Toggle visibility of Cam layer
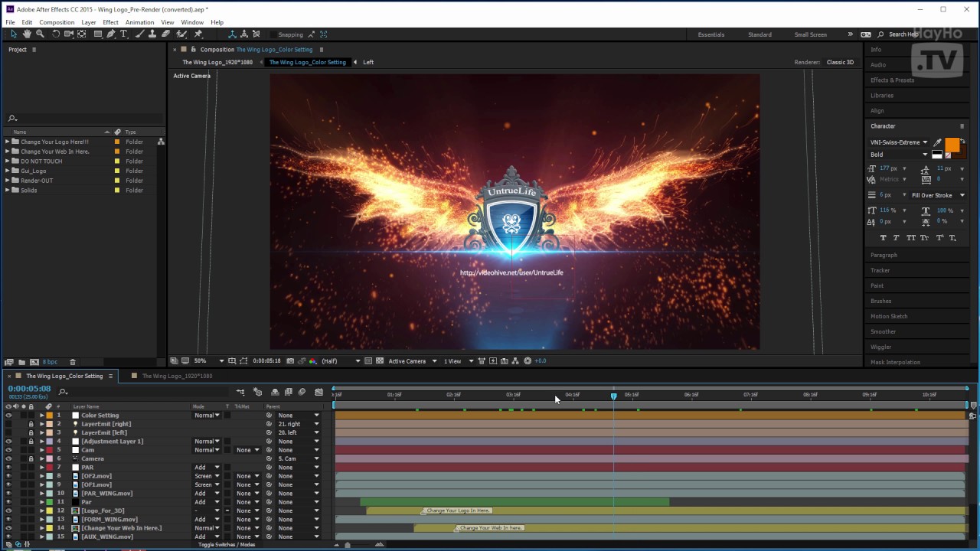The height and width of the screenshot is (551, 980). click(x=8, y=450)
